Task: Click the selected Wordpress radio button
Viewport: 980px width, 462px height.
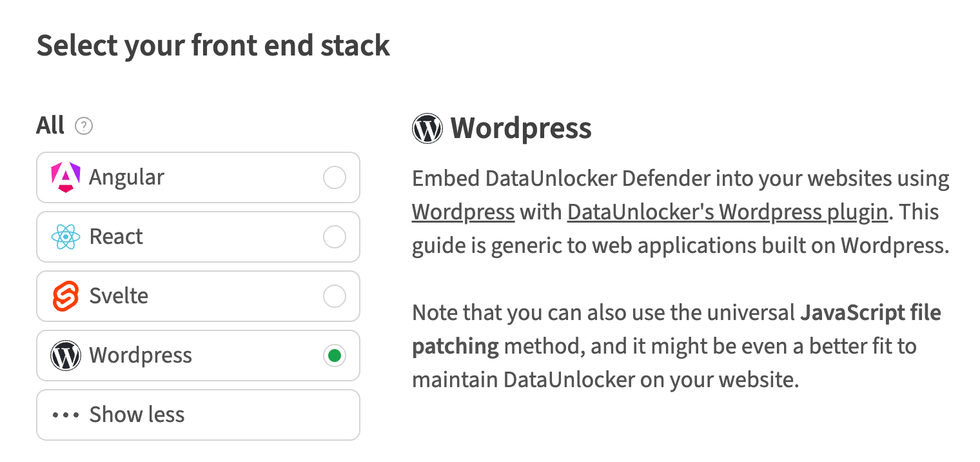Action: click(334, 355)
